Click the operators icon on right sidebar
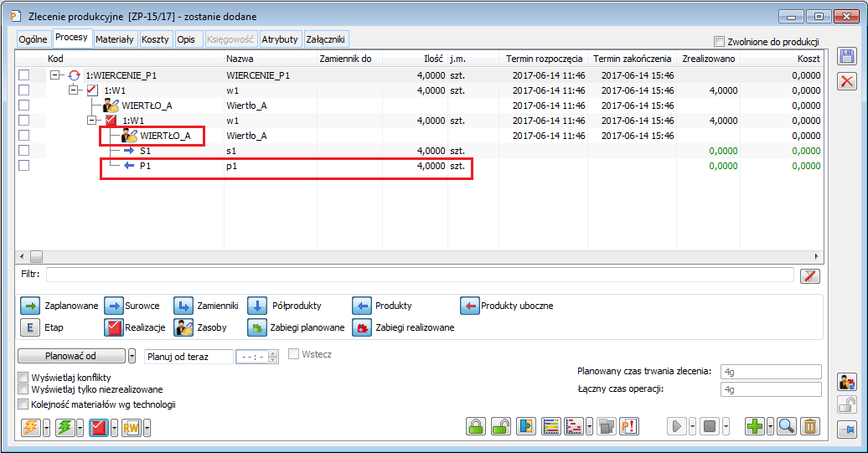Screen dimensions: 868x453 click(x=846, y=382)
